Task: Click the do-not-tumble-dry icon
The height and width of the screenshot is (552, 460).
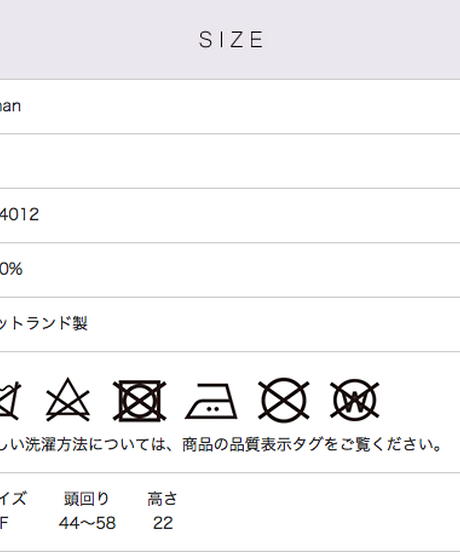Action: tap(139, 401)
